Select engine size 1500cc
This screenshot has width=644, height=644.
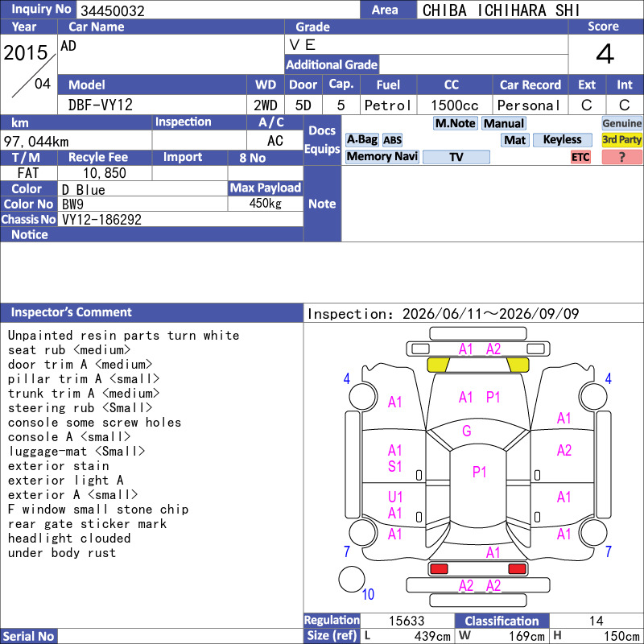pyautogui.click(x=455, y=105)
